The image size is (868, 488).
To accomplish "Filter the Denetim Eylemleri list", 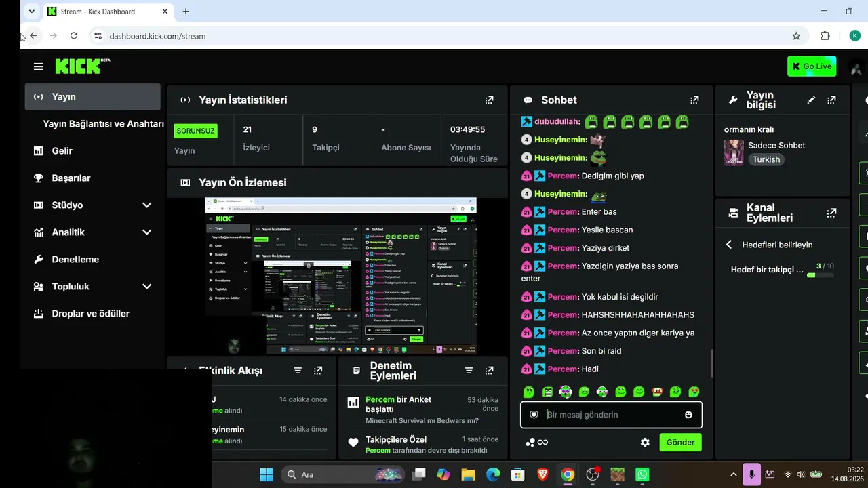I will (469, 371).
